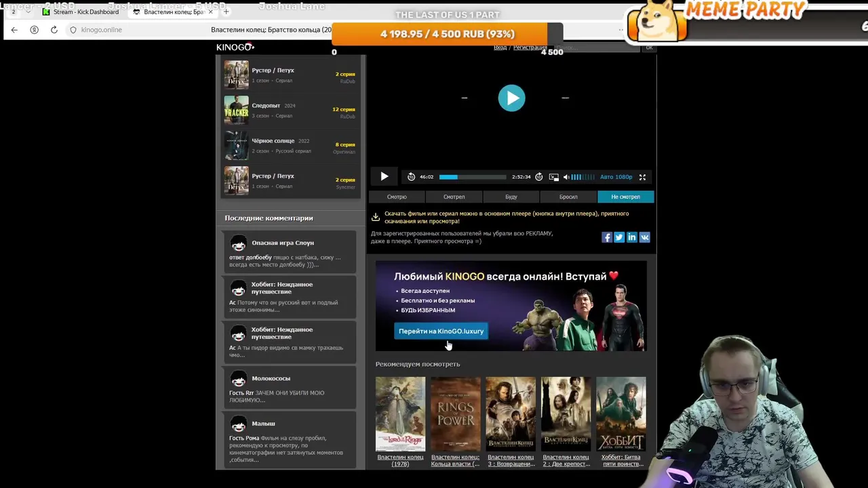
Task: Go back in the browser
Action: [x=14, y=30]
